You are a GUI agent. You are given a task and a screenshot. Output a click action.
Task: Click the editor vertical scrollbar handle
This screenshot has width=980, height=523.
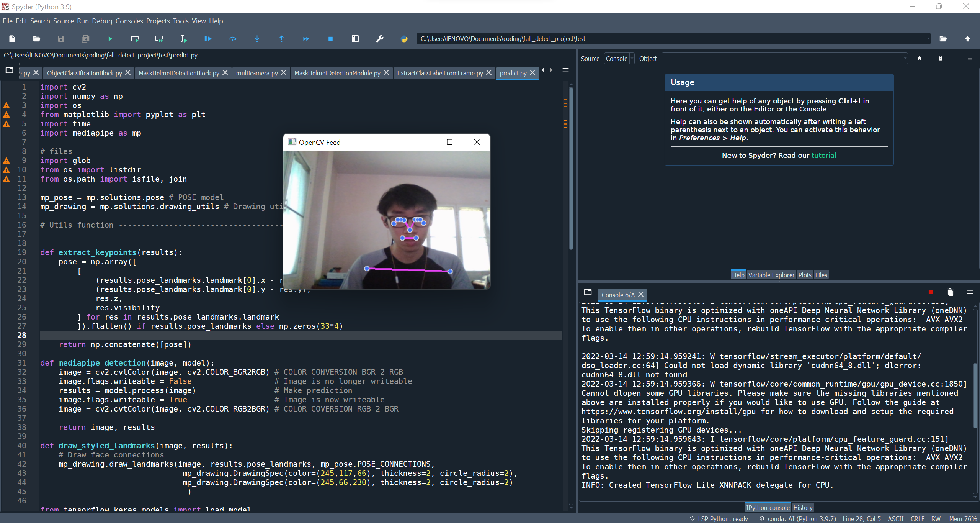[x=571, y=169]
